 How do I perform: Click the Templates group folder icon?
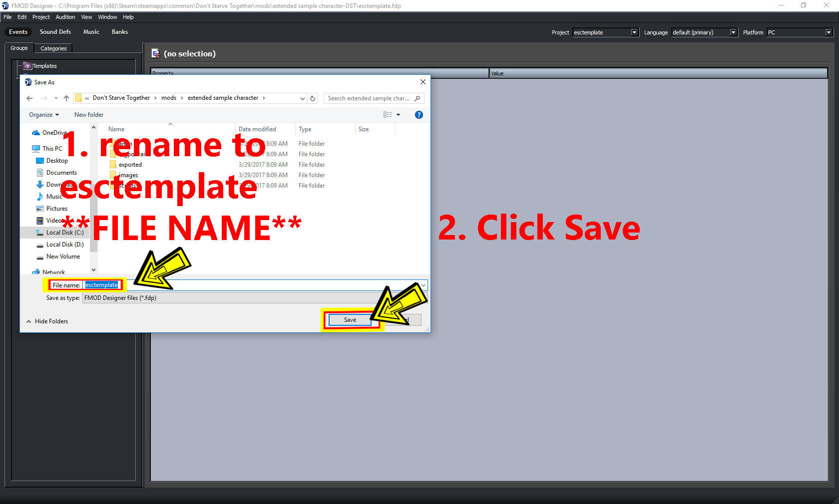click(x=27, y=66)
